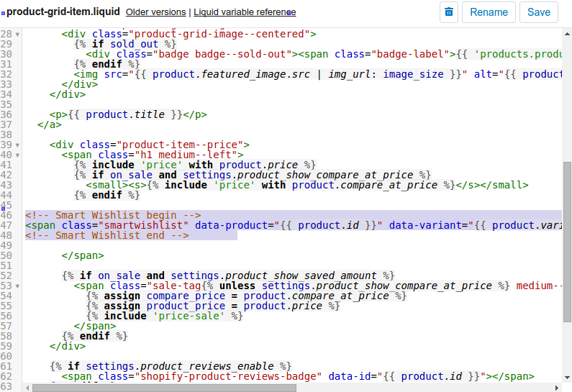
Task: Click the smartwishlist span code on line 47
Action: click(294, 225)
